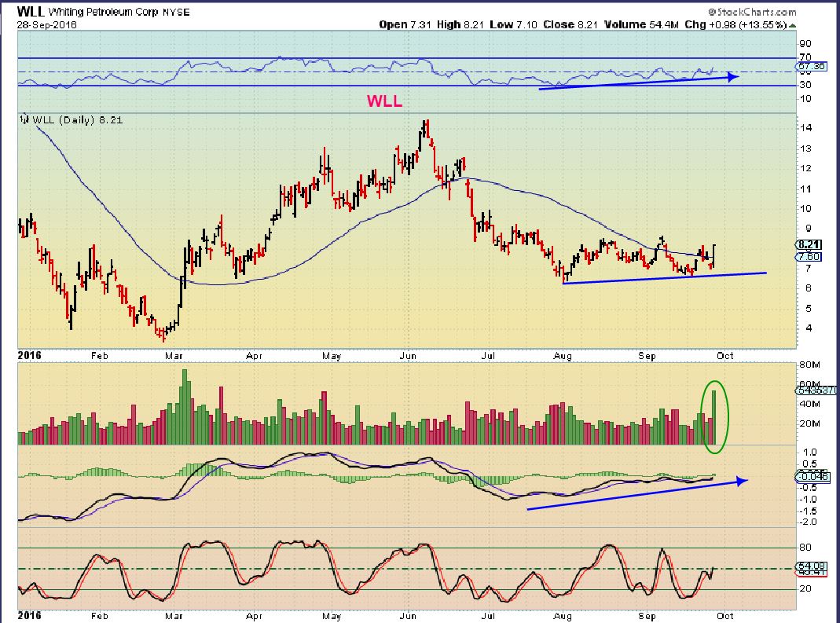Viewport: 840px width, 623px height.
Task: Click the 'Whiting Petroleum Corp' company name
Action: click(x=104, y=12)
